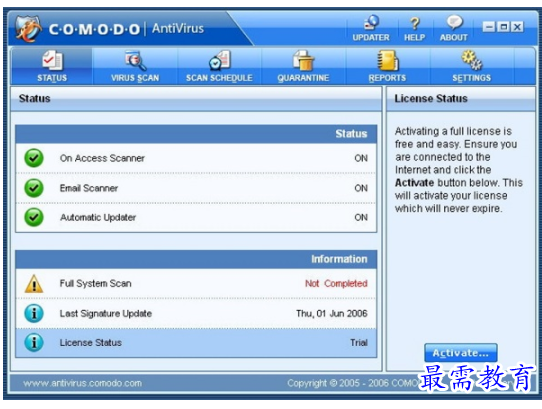The width and height of the screenshot is (542, 409).
Task: Minimize the Comodo AntiVirus window
Action: tap(489, 27)
